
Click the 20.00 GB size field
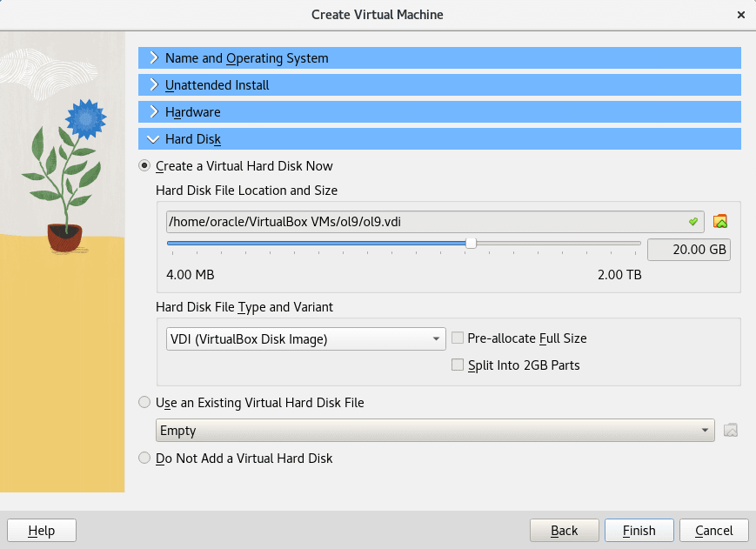pyautogui.click(x=688, y=250)
